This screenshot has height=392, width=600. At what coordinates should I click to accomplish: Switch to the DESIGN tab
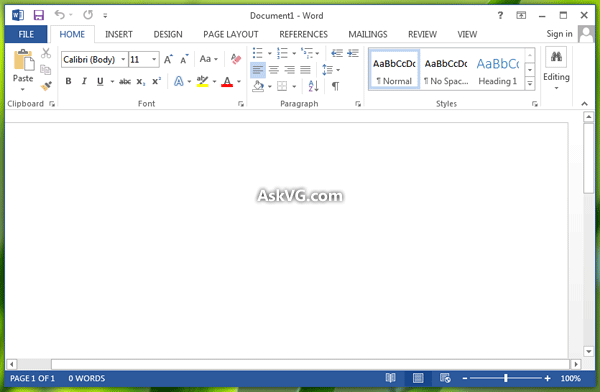(168, 34)
